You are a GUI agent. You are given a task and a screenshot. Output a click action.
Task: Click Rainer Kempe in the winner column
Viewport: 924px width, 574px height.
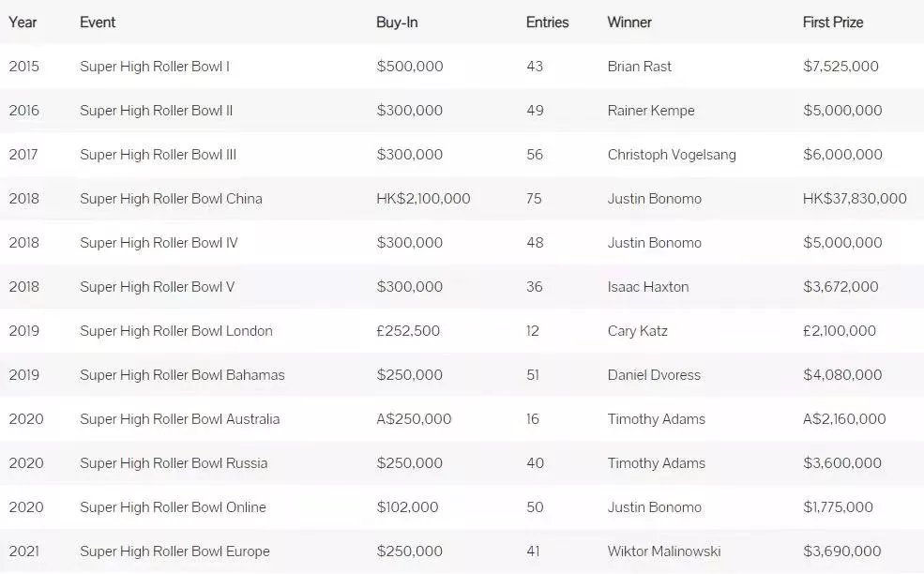coord(651,111)
